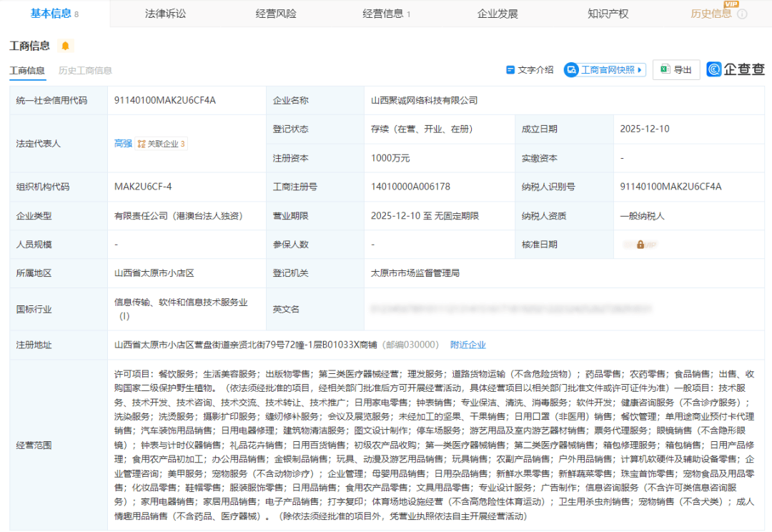Open the 法律诉讼 tab
Viewport: 772px width, 532px height.
coord(164,14)
